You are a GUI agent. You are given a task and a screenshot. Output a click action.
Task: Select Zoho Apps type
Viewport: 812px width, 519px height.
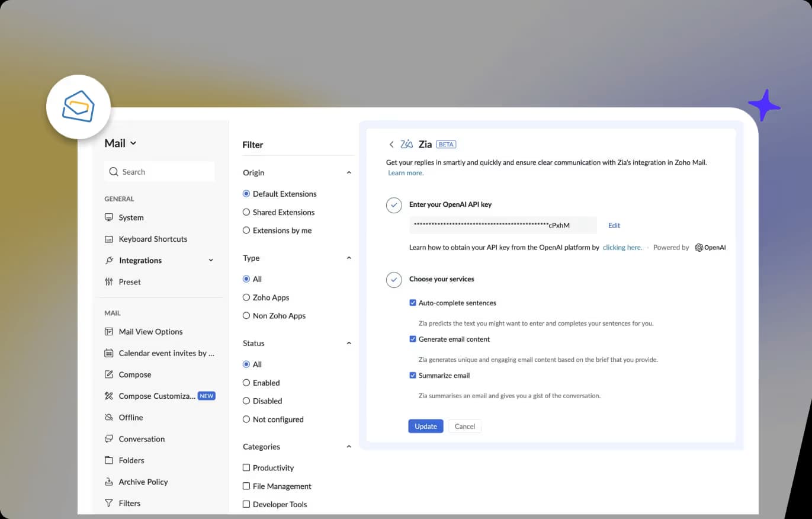pyautogui.click(x=246, y=297)
